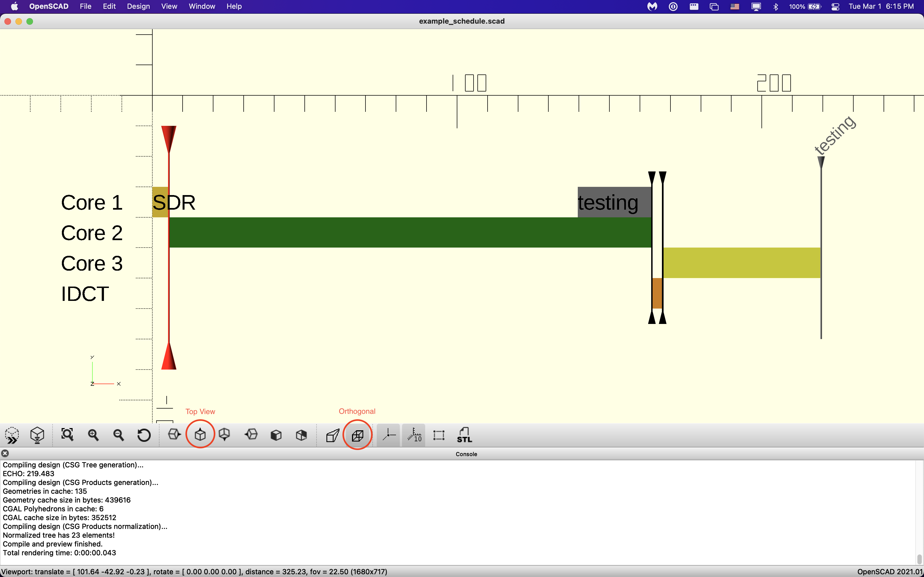Viewport: 924px width, 577px height.
Task: Click the full Render icon with hourglass
Action: pos(37,435)
